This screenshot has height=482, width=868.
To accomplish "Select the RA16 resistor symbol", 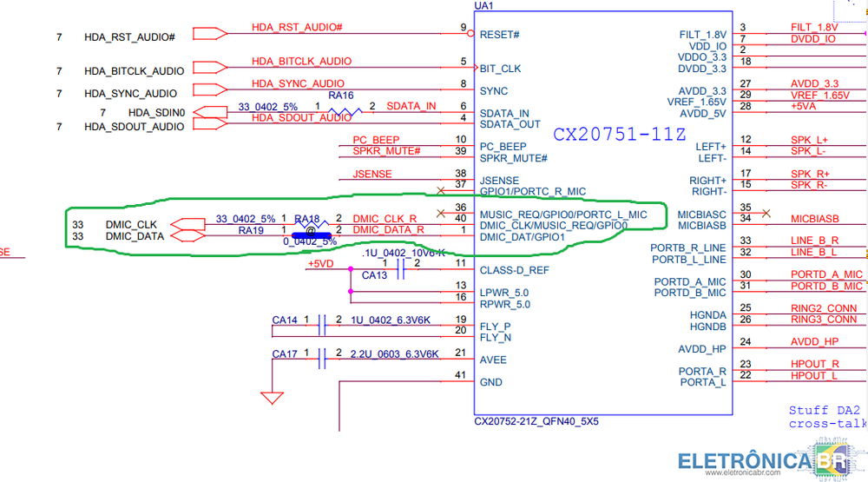I will pos(342,111).
